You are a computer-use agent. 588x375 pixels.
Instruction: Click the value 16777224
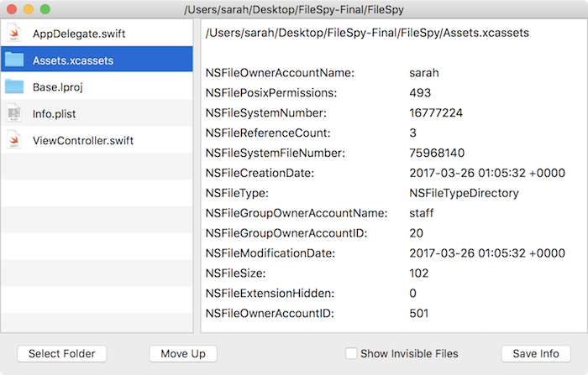pyautogui.click(x=436, y=112)
